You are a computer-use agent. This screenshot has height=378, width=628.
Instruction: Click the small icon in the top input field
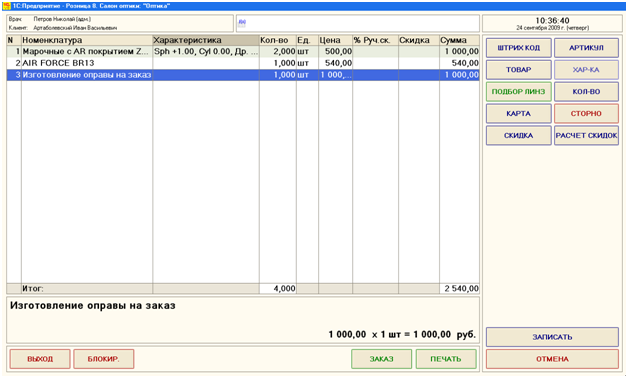(242, 23)
